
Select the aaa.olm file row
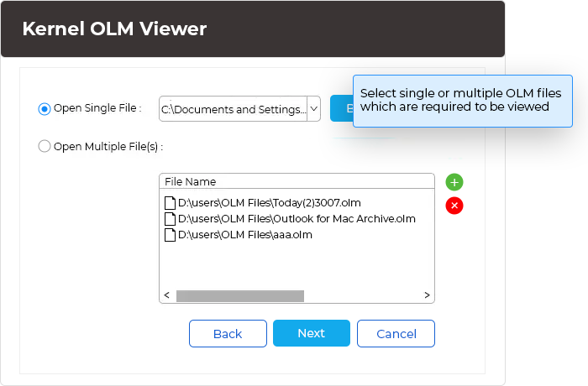pyautogui.click(x=238, y=235)
